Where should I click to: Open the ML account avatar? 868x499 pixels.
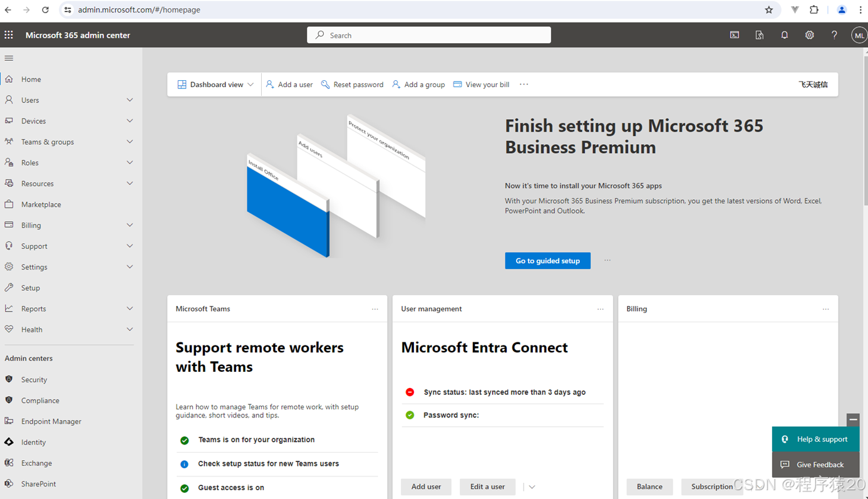(x=859, y=36)
